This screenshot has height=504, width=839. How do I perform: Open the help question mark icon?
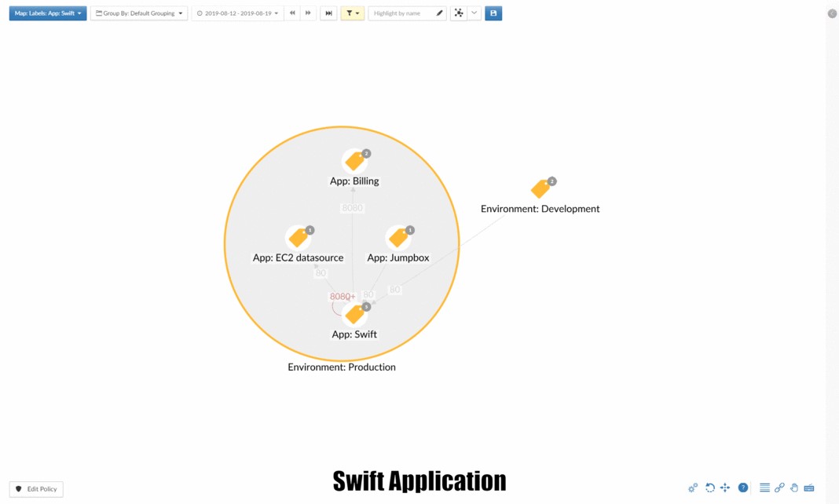pos(743,488)
